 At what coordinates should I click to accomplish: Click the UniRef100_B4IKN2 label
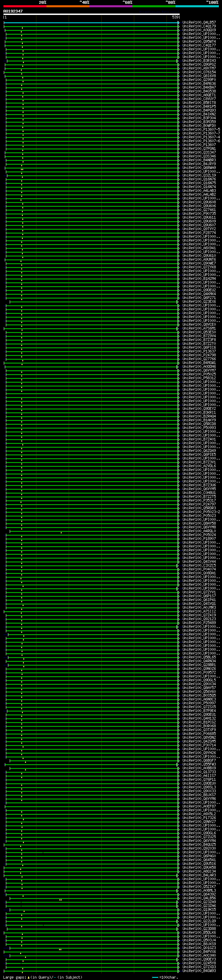199,114
